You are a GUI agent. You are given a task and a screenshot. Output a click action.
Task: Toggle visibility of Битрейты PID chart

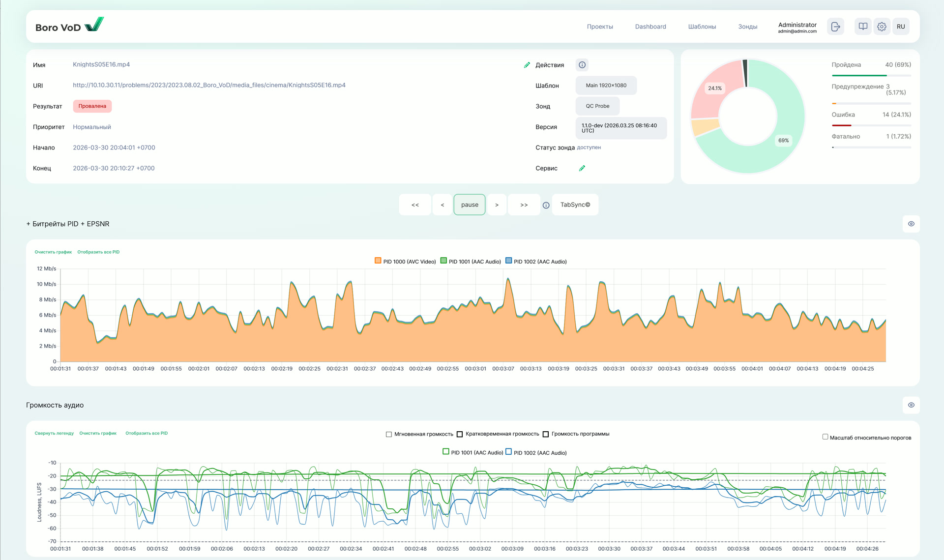[x=911, y=224]
